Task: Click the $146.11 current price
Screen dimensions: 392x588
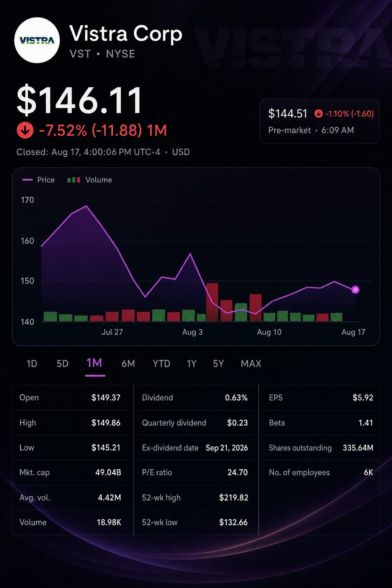Action: 80,101
